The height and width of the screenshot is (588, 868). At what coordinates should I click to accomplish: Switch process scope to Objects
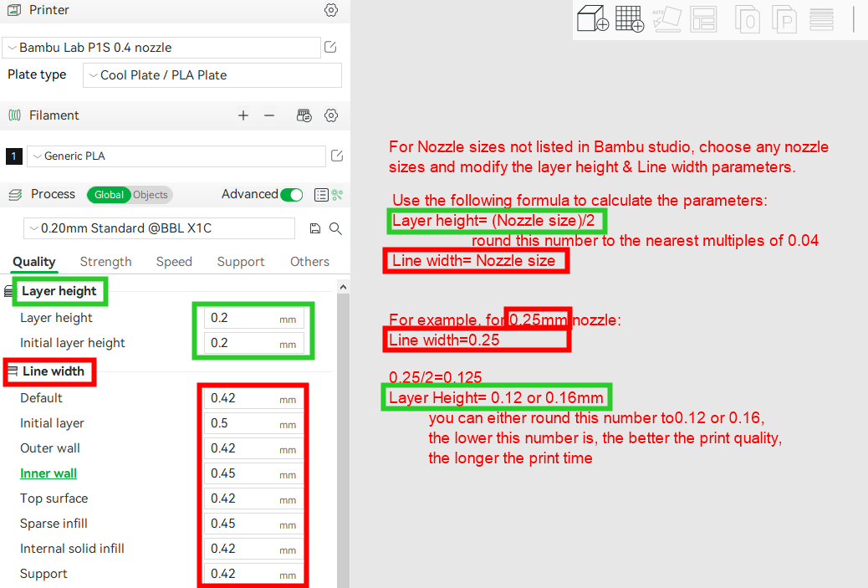click(x=151, y=195)
